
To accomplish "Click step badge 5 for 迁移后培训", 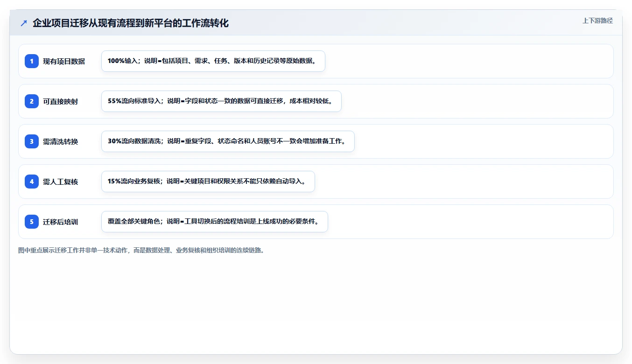I will 32,222.
